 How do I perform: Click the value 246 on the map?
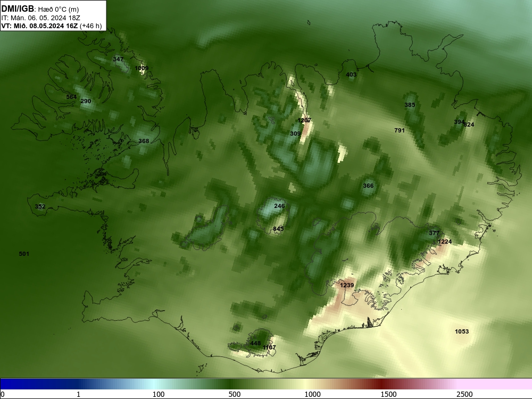279,206
